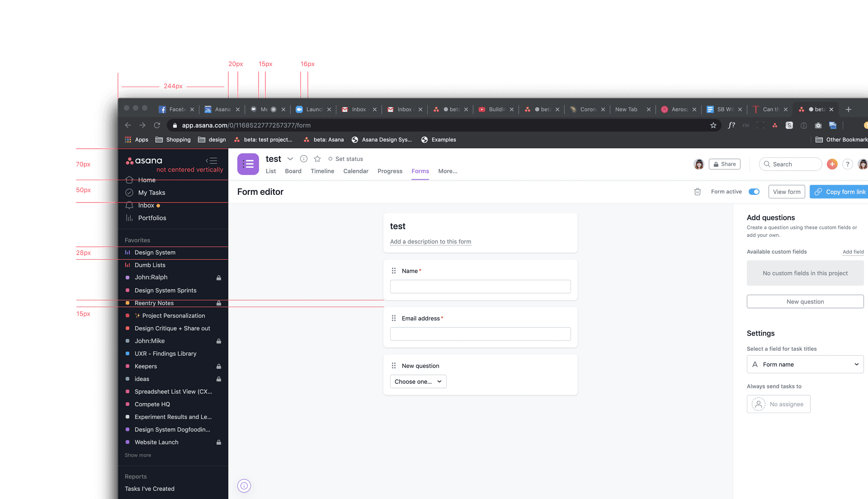
Task: Expand the test project title chevron
Action: pos(290,159)
